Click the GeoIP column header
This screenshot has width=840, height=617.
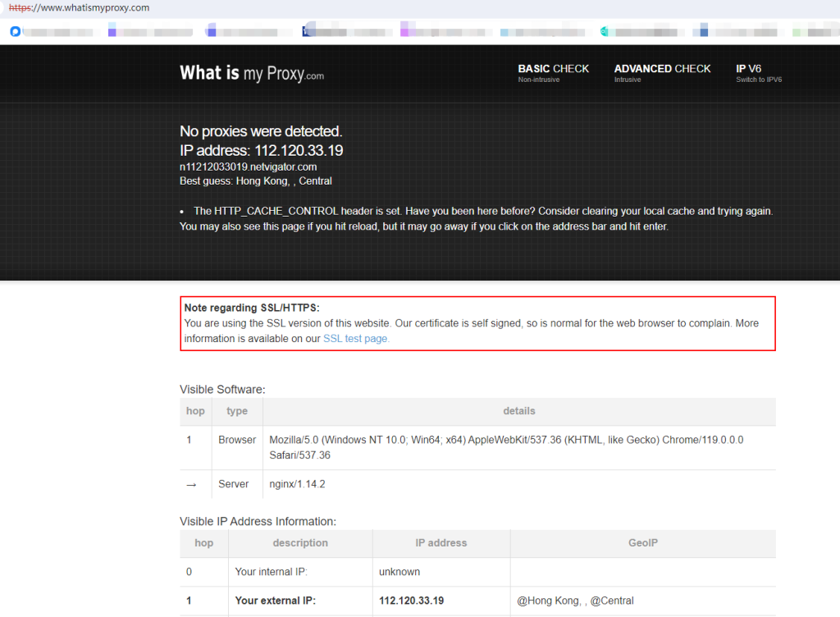pos(642,543)
